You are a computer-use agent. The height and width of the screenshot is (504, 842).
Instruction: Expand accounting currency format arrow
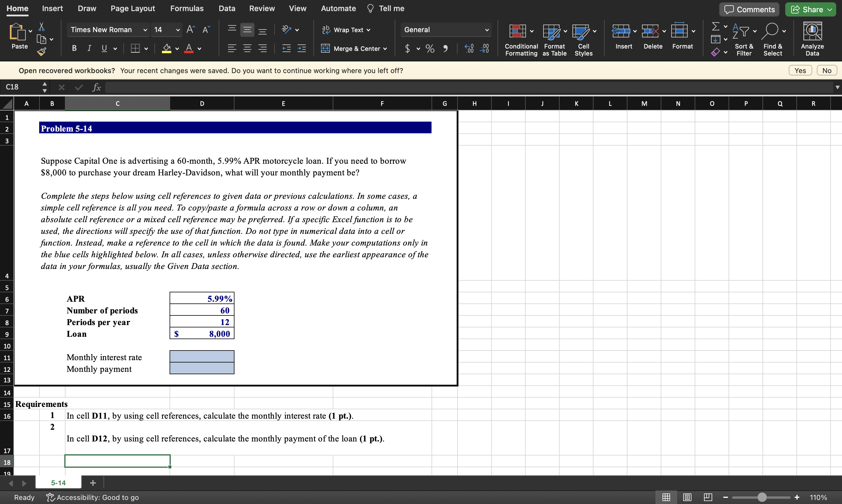pyautogui.click(x=418, y=49)
